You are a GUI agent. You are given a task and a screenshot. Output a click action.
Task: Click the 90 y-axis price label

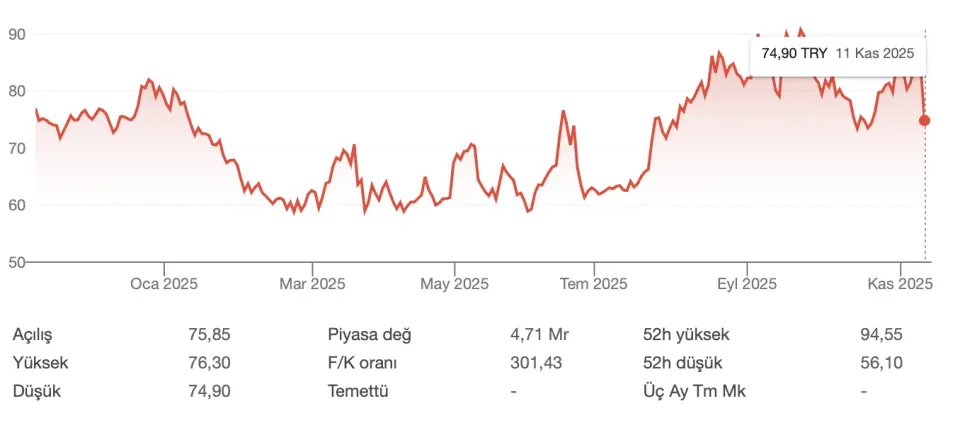[16, 34]
